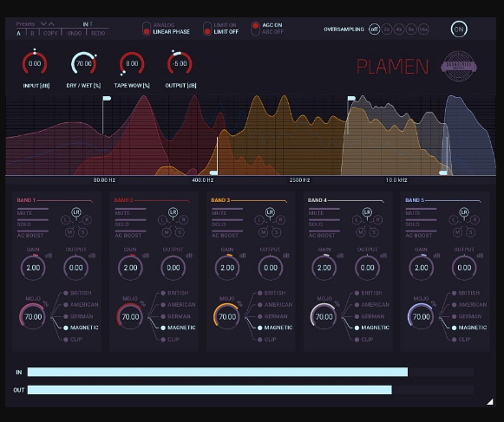The width and height of the screenshot is (504, 422).
Task: Click the crossover flag marker near 80 Hz
Action: coord(107,99)
